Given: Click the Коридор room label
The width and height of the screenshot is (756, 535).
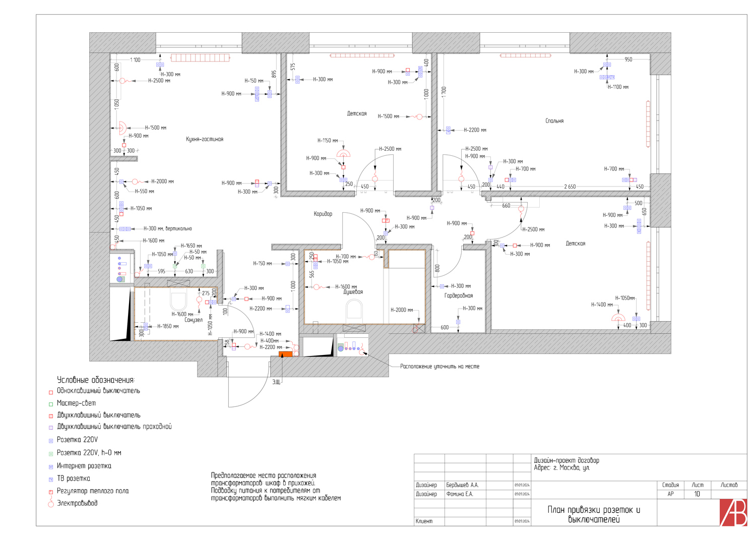Looking at the screenshot, I should (x=323, y=214).
